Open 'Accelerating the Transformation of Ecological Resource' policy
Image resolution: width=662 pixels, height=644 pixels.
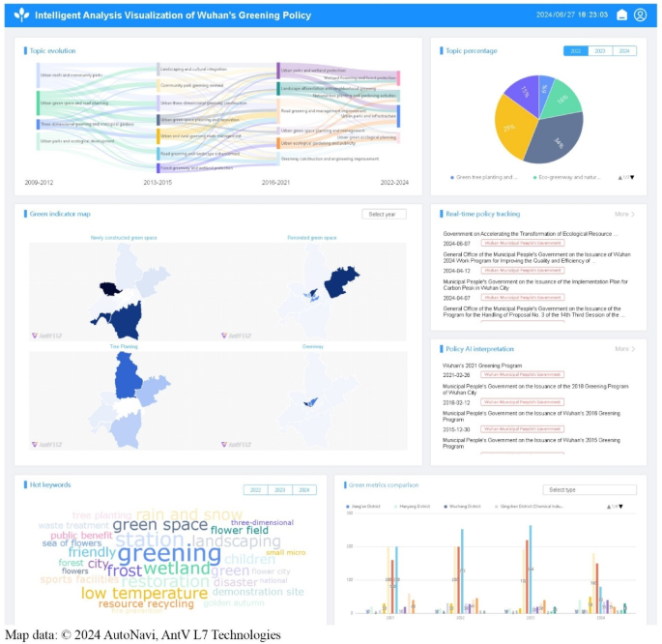click(531, 234)
